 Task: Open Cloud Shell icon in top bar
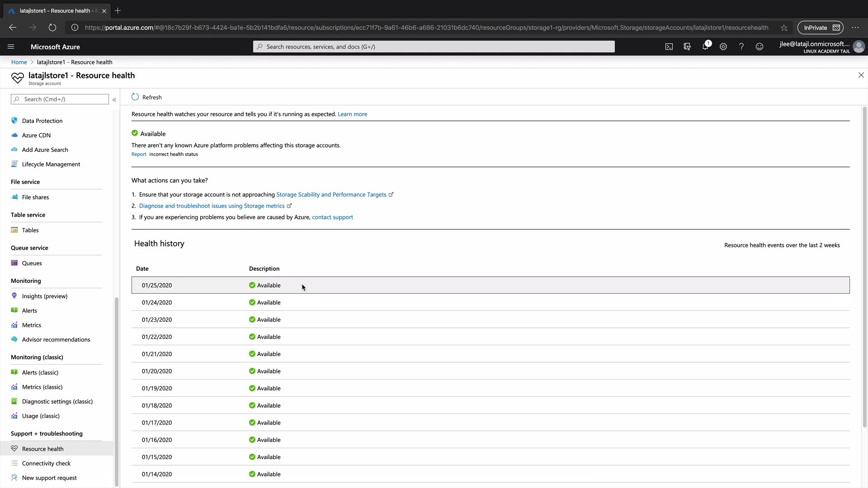(x=669, y=47)
